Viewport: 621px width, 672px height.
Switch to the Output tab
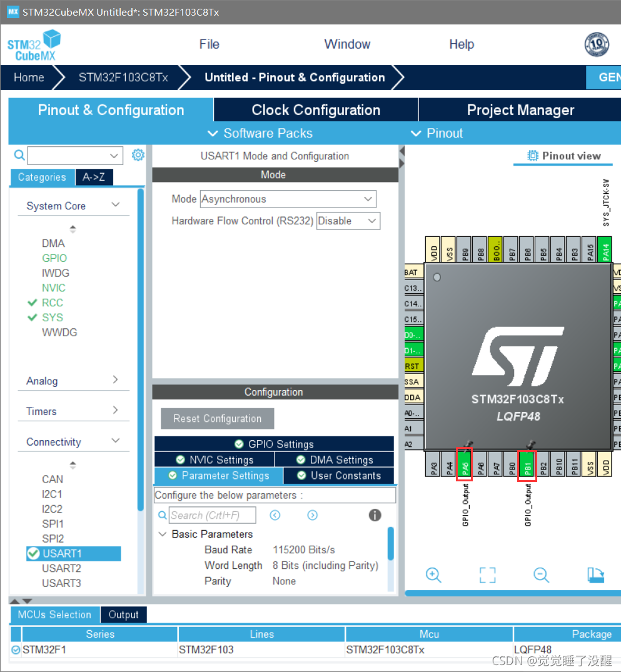124,614
